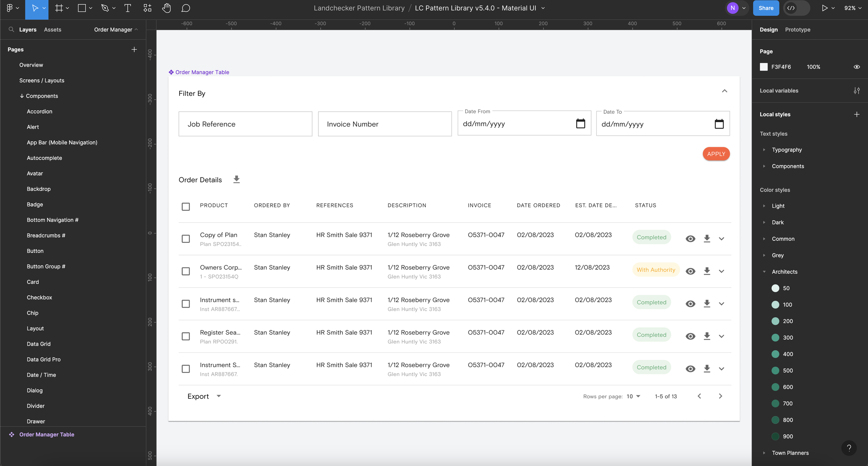Click the APPLY button

[x=716, y=154]
